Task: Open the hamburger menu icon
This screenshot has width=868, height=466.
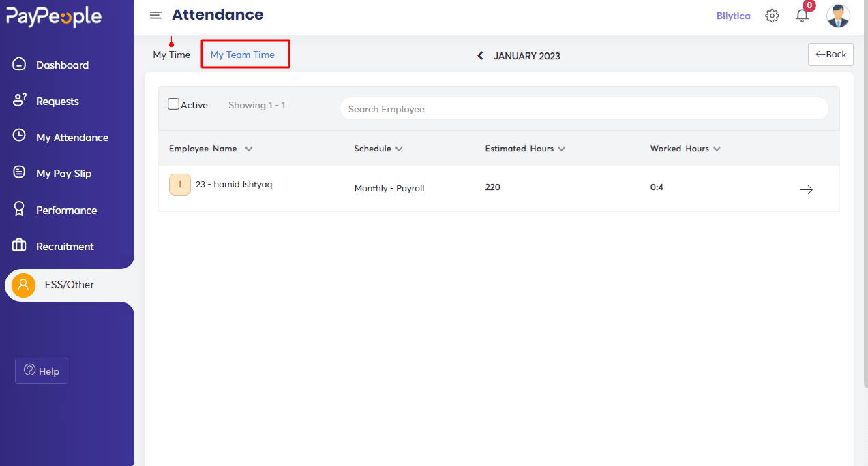Action: [155, 15]
